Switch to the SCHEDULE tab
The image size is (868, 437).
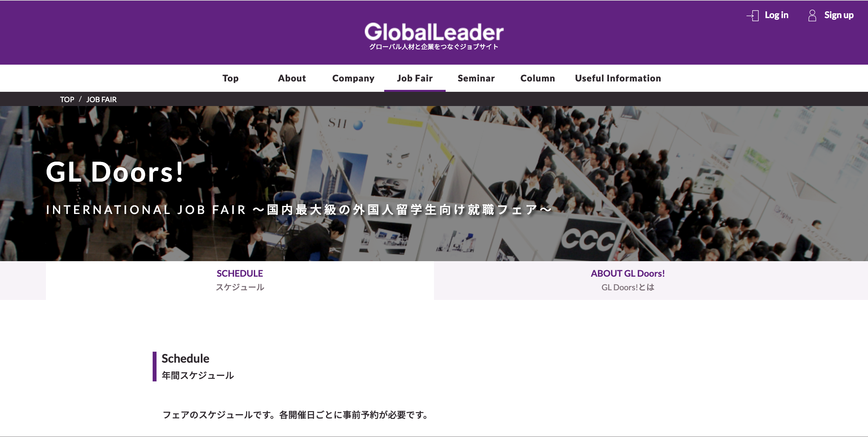pyautogui.click(x=240, y=280)
